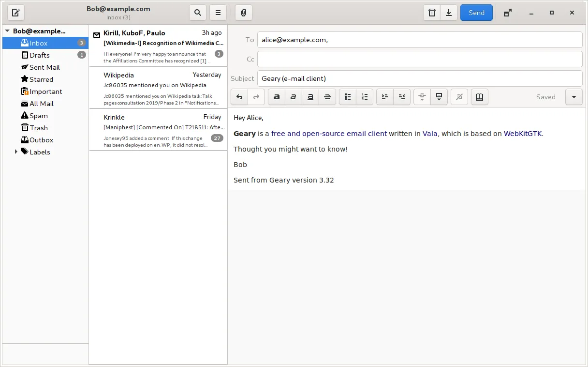Open the hamburger main menu

pyautogui.click(x=218, y=13)
